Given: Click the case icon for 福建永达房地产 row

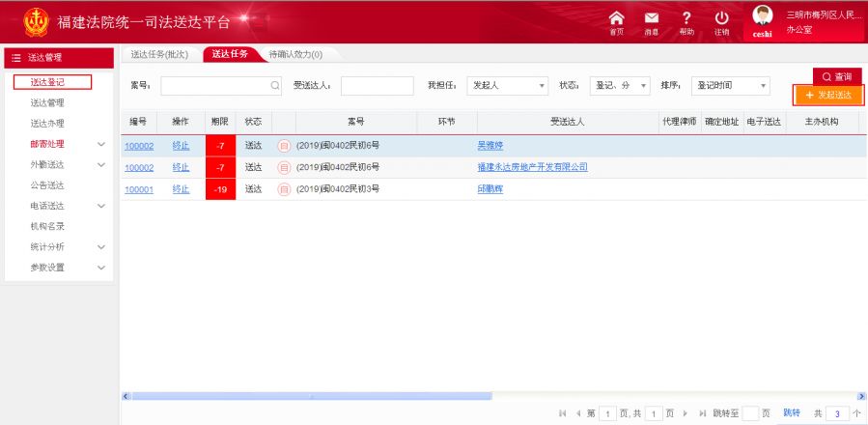Looking at the screenshot, I should coord(284,167).
